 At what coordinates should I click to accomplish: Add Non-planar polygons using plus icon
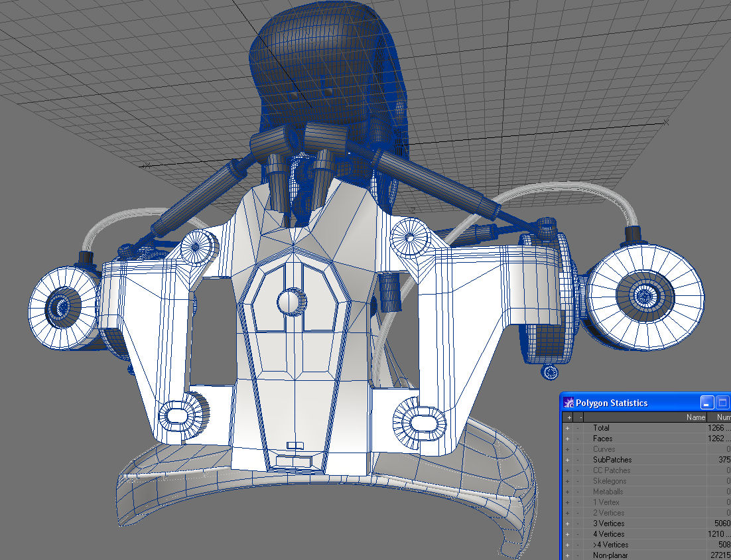(x=567, y=555)
